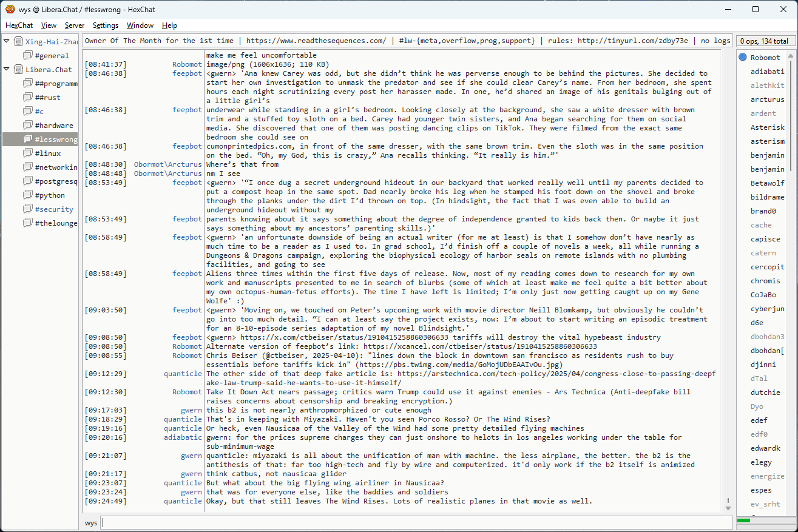Open the Settings menu
The width and height of the screenshot is (798, 532).
coord(106,25)
